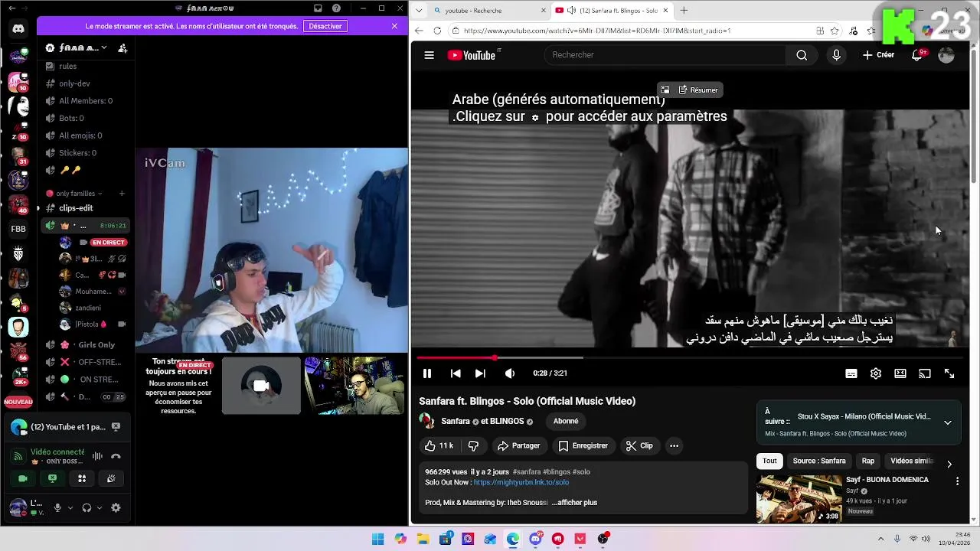Screen dimensions: 980x551
Task: Toggle Discord noise suppression waveform icon
Action: [97, 456]
